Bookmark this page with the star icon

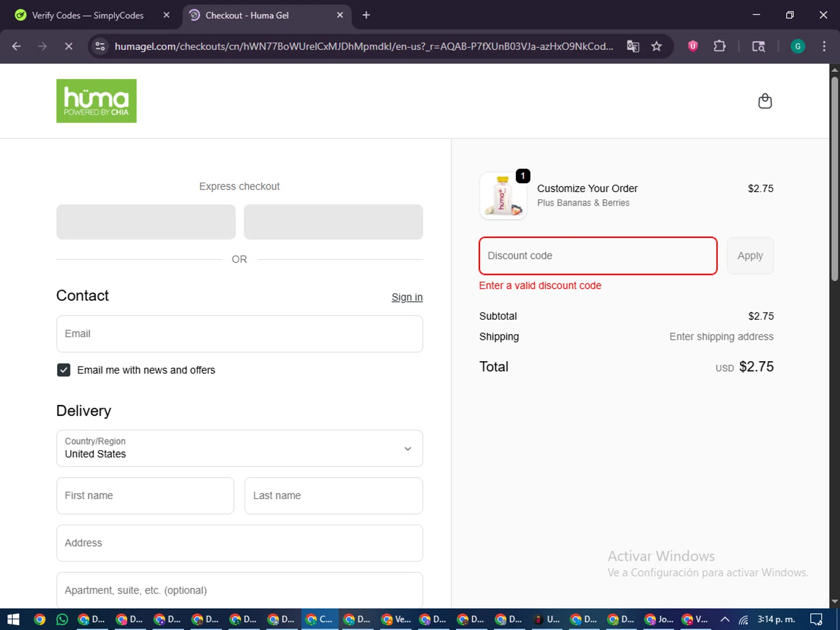pyautogui.click(x=656, y=46)
